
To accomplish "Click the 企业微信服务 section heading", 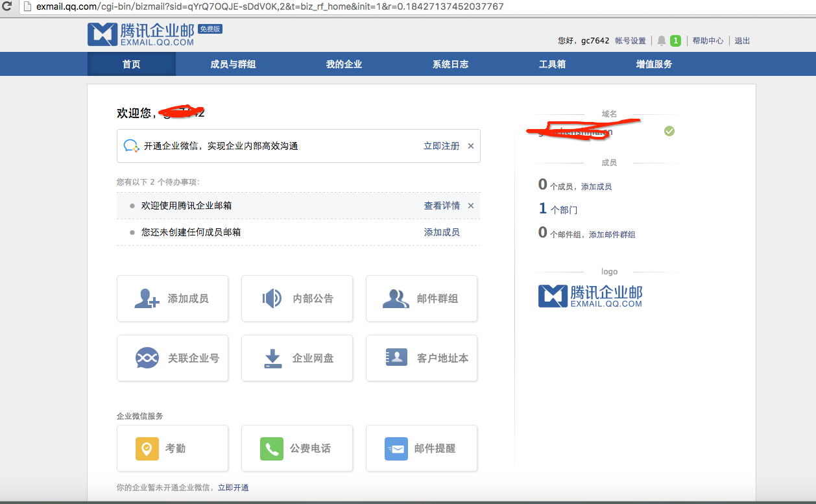I will [x=139, y=416].
